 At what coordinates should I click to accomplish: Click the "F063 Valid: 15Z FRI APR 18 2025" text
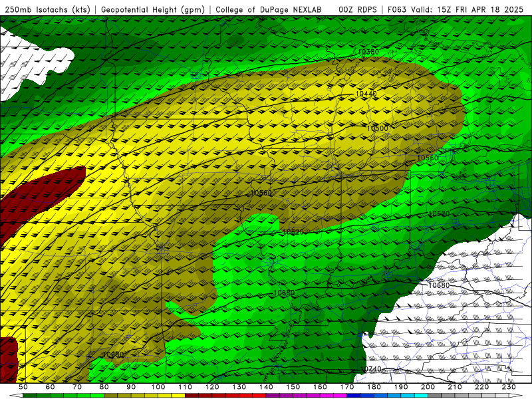[456, 9]
